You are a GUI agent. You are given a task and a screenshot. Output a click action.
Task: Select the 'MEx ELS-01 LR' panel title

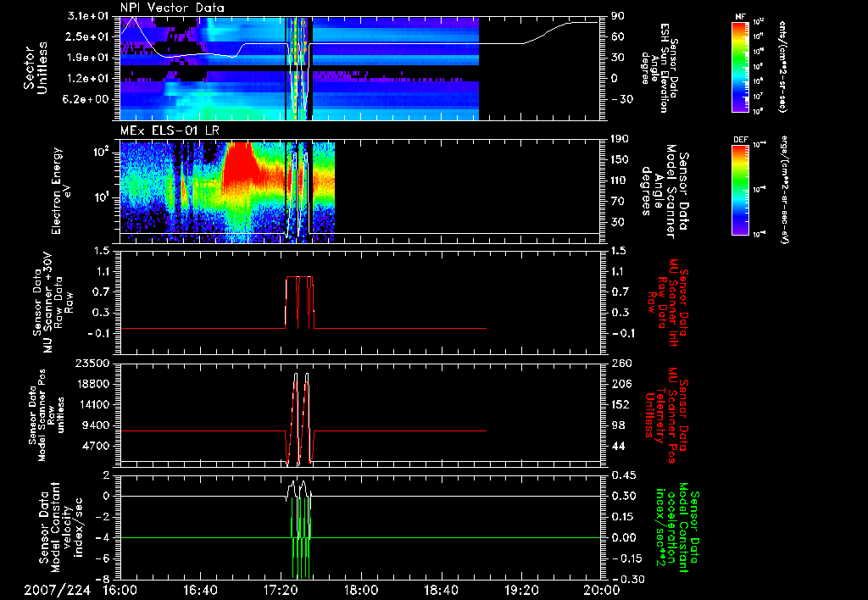coord(170,131)
